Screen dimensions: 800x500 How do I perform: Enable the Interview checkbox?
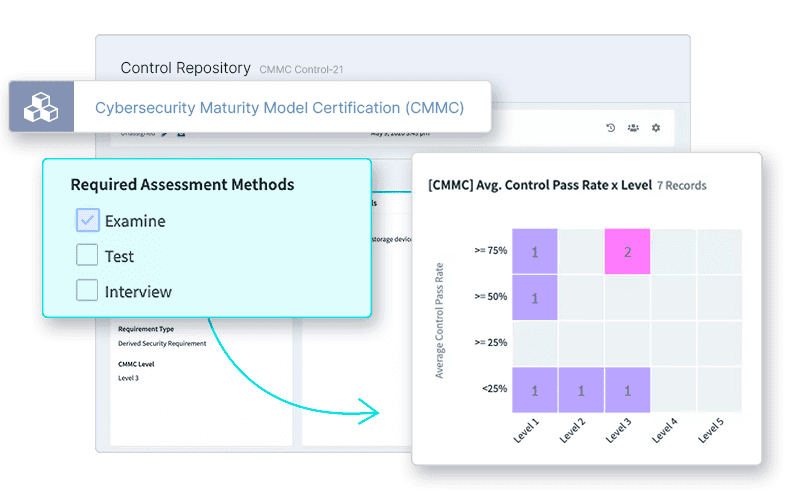pos(87,290)
